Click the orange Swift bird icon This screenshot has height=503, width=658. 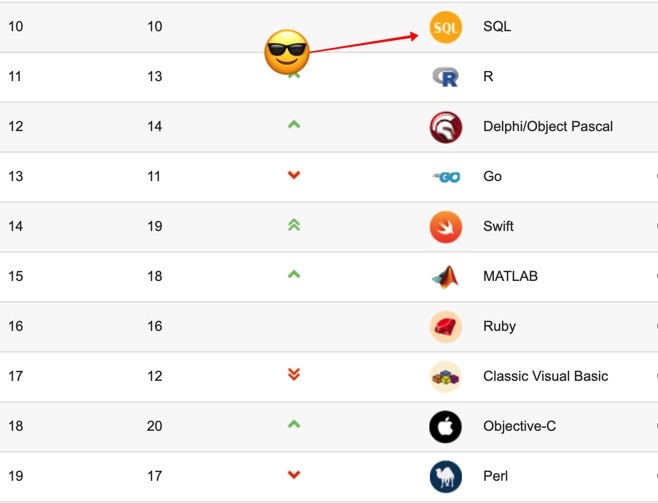click(x=446, y=227)
